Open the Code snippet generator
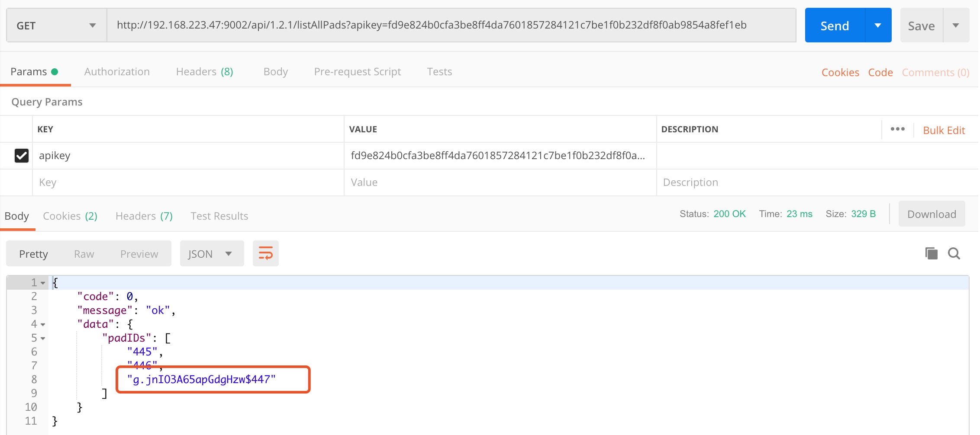 pos(880,72)
